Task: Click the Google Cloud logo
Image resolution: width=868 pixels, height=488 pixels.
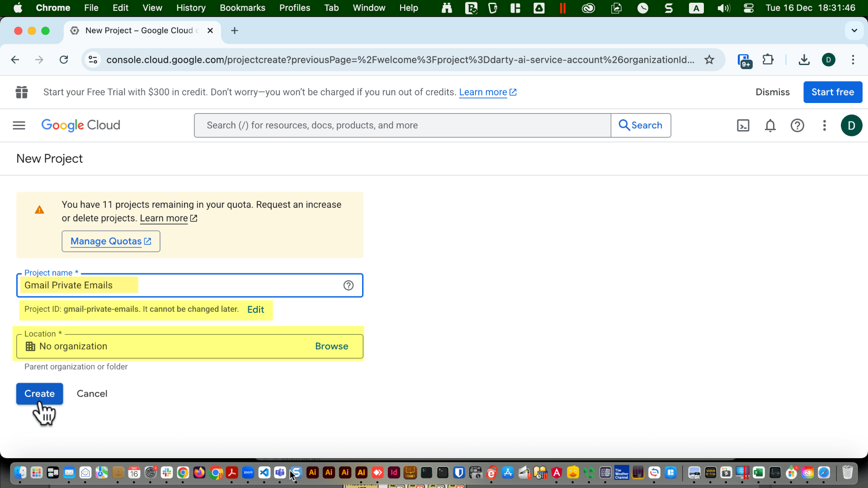Action: (x=80, y=125)
